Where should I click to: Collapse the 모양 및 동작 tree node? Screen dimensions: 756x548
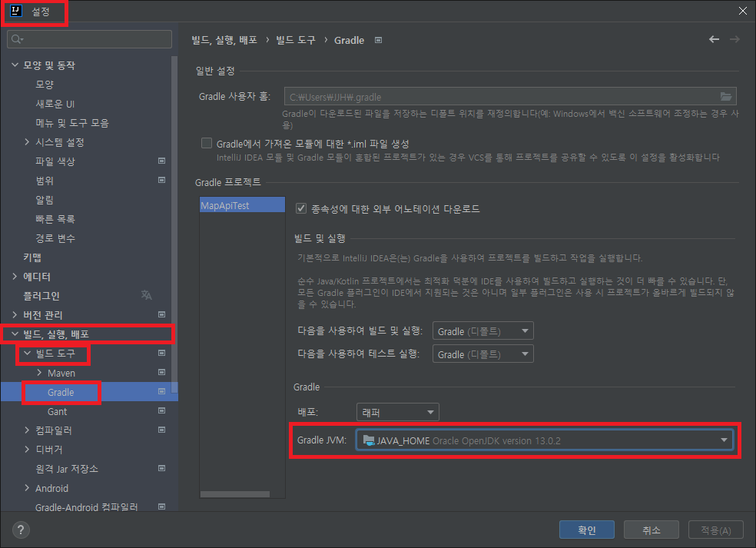click(15, 65)
